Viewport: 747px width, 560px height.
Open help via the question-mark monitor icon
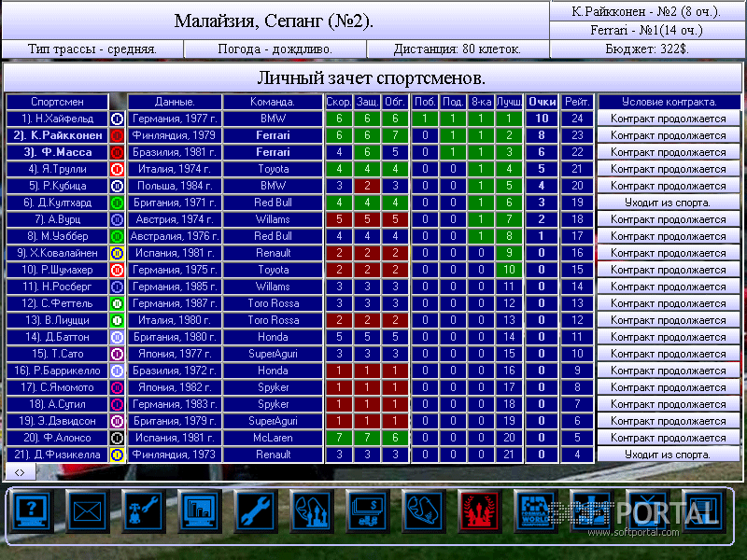31,511
